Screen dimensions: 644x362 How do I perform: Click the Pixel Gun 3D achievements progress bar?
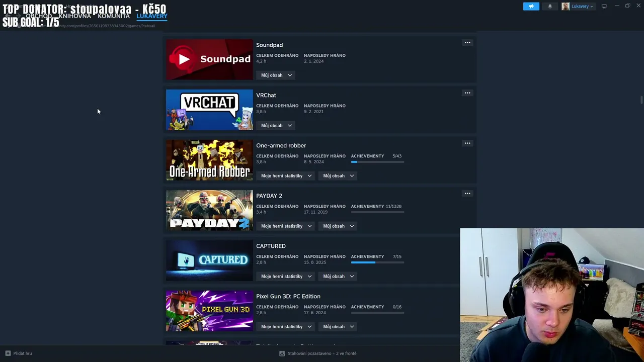377,313
